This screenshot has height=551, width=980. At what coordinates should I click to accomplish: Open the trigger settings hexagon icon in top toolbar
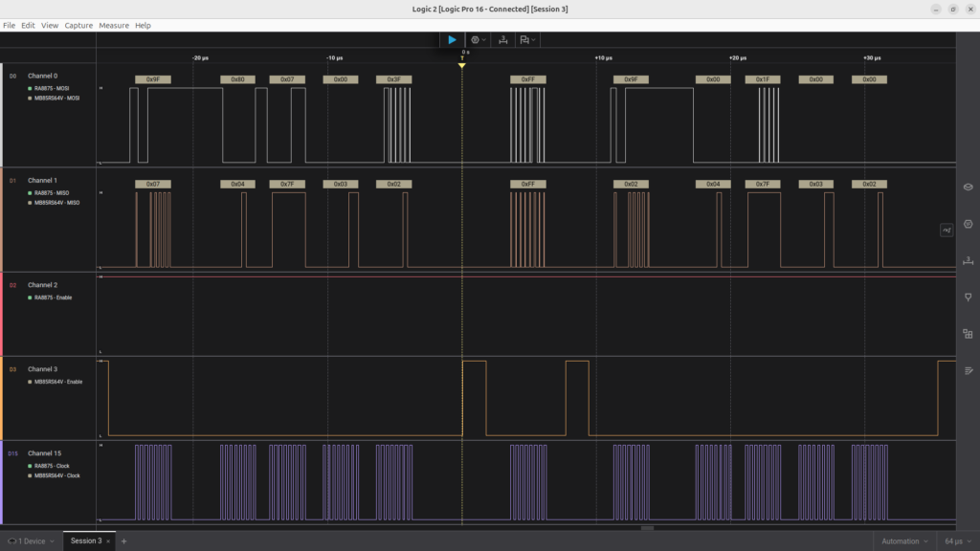[x=475, y=40]
